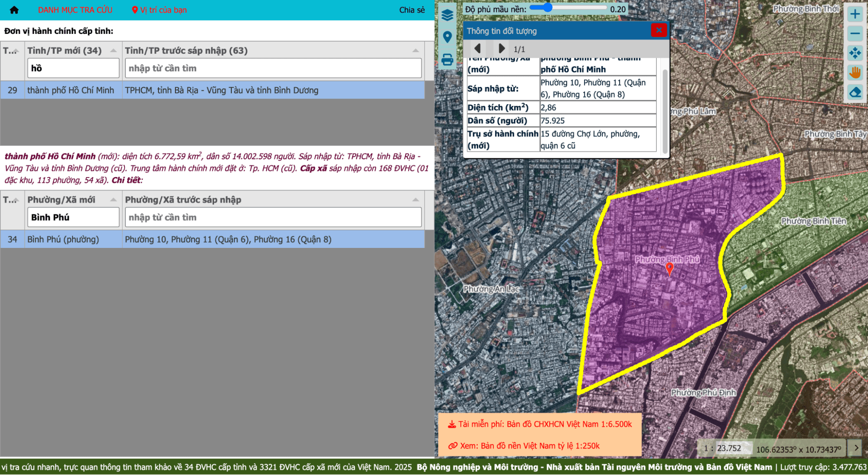This screenshot has width=868, height=475.
Task: Sort by Tỉnh/TP mới (34) column arrow
Action: click(113, 51)
